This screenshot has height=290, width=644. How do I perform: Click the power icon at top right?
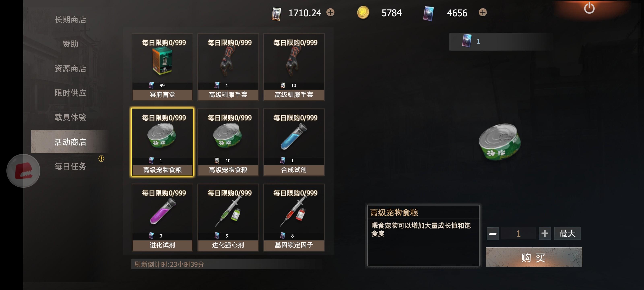pyautogui.click(x=589, y=8)
